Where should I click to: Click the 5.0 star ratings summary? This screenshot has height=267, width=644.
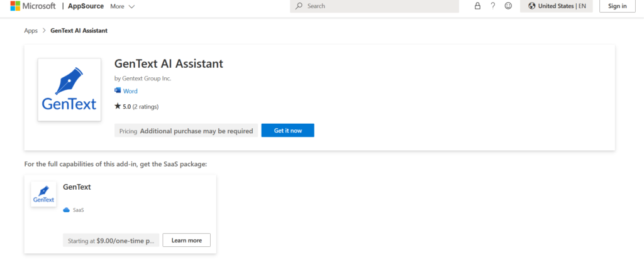tap(136, 107)
